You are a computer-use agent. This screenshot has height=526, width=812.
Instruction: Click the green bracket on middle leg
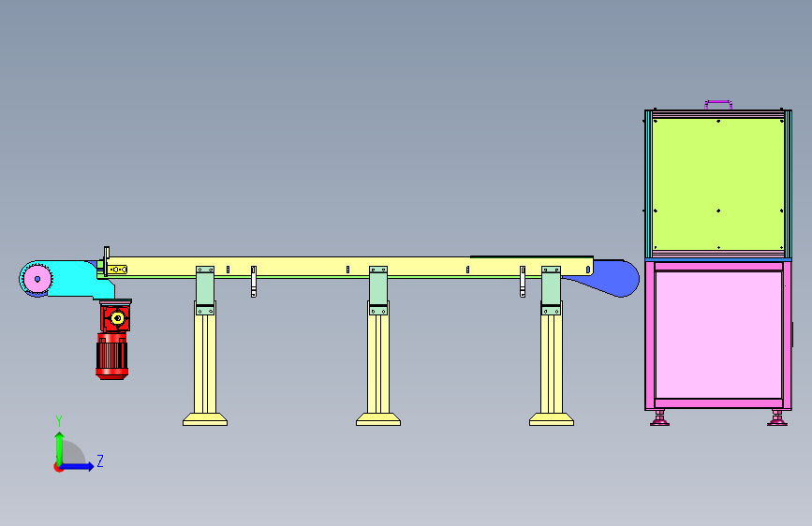[x=378, y=290]
